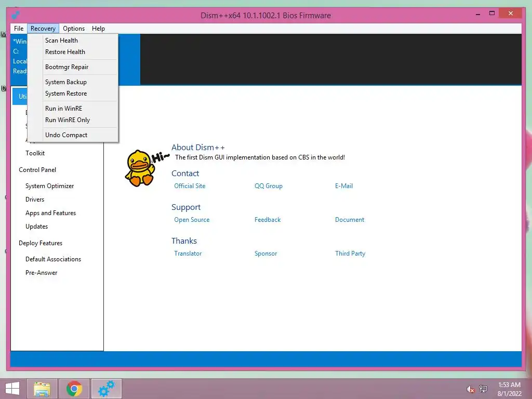
Task: Open the Translator thanks link
Action: 188,254
